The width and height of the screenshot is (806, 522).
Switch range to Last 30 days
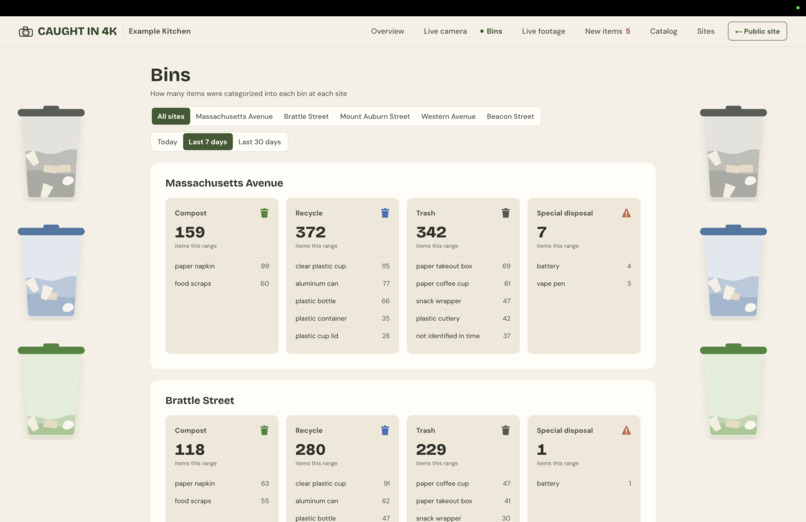pyautogui.click(x=260, y=142)
